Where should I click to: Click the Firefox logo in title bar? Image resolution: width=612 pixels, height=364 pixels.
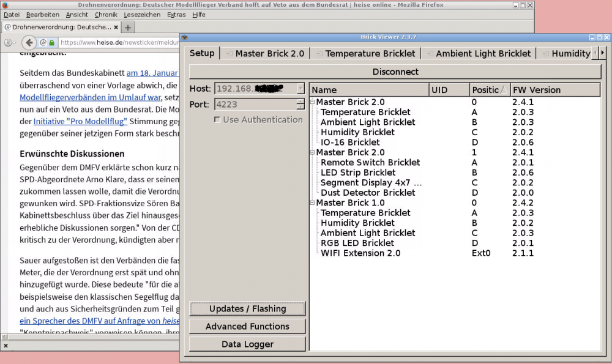click(x=5, y=5)
